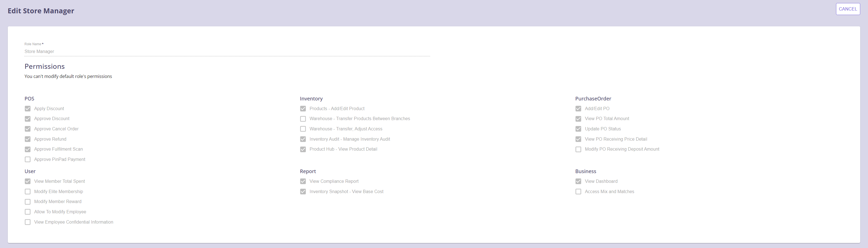Viewport: 868px width, 248px height.
Task: Enable the Allow To Modify Employee checkbox
Action: click(28, 212)
